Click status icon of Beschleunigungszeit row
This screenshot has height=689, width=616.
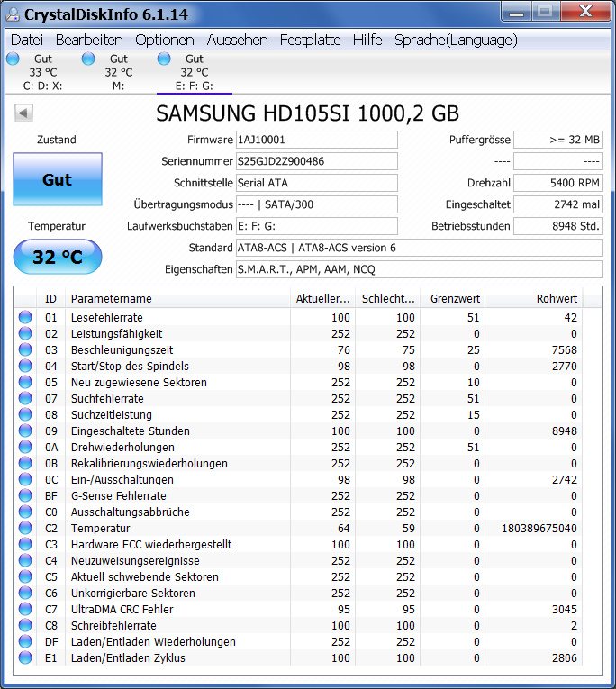(25, 349)
